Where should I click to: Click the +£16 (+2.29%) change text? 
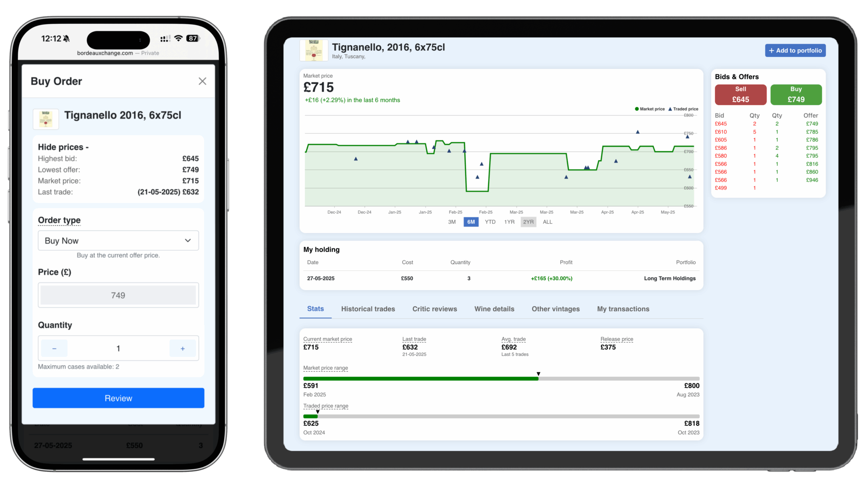click(x=352, y=100)
